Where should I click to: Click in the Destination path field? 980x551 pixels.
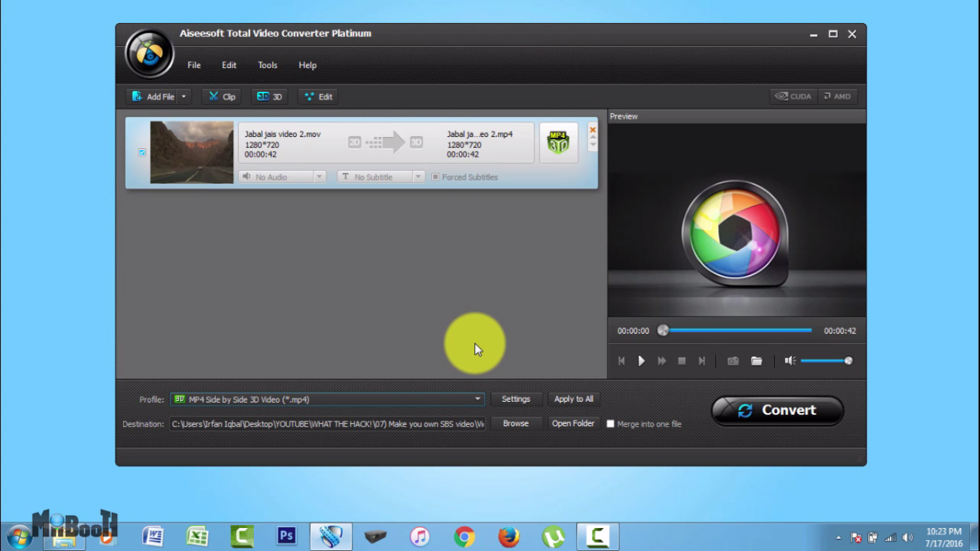pyautogui.click(x=327, y=424)
